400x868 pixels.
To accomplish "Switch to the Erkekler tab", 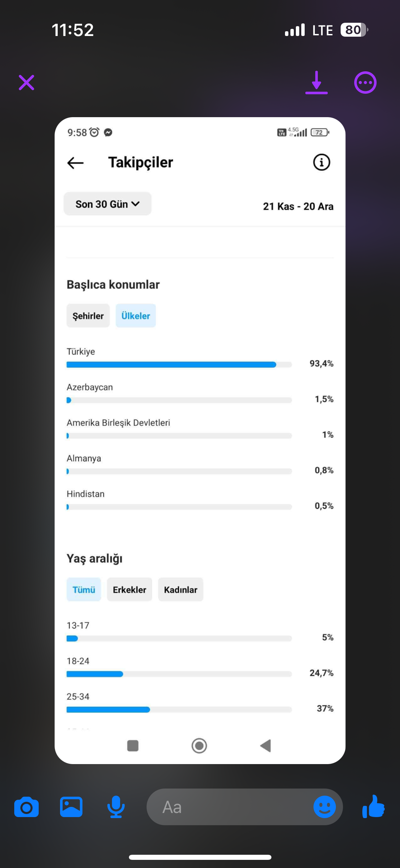I will tap(129, 590).
